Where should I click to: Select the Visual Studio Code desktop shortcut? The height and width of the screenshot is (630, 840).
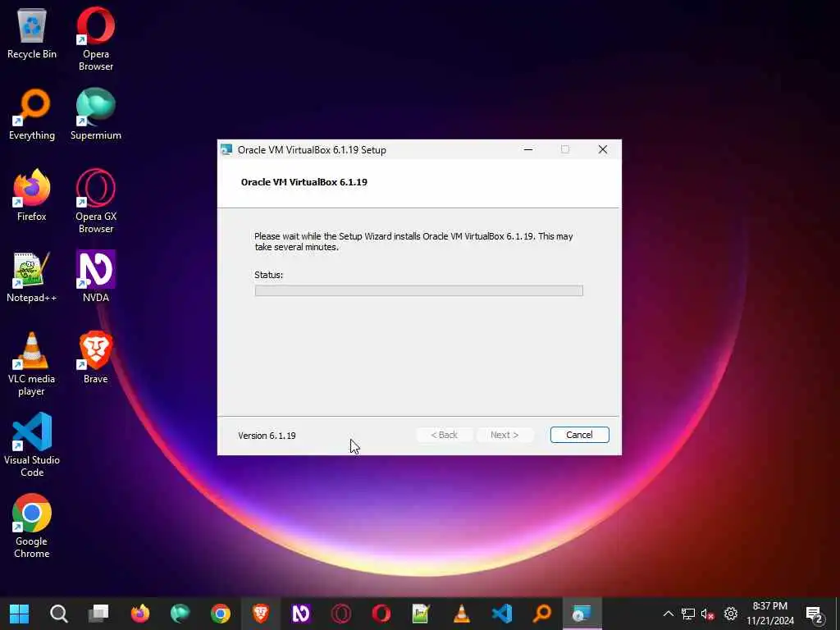tap(32, 445)
